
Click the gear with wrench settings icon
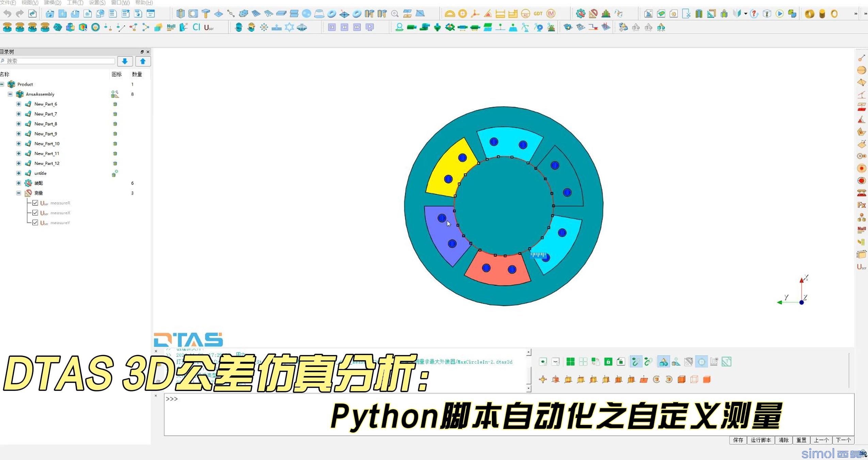click(581, 14)
